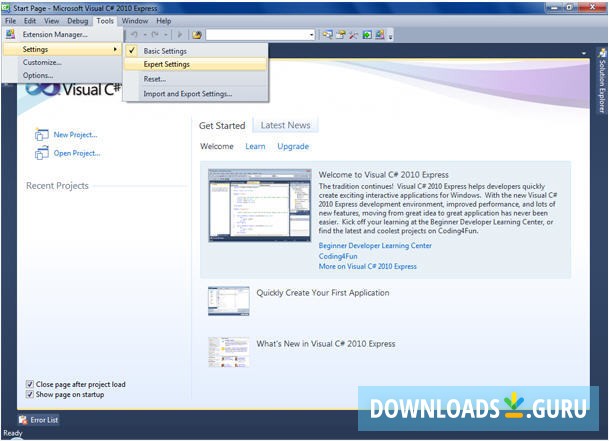Open Customize... from the Tools menu
The width and height of the screenshot is (609, 441).
click(62, 62)
